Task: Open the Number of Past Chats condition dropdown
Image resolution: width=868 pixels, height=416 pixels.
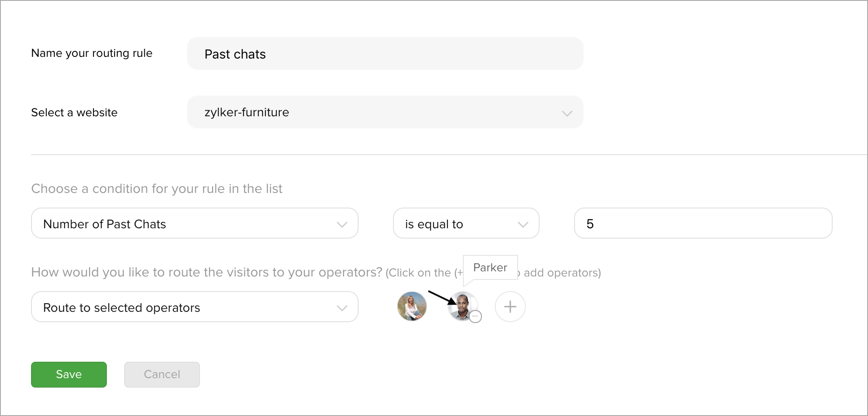Action: coord(195,223)
